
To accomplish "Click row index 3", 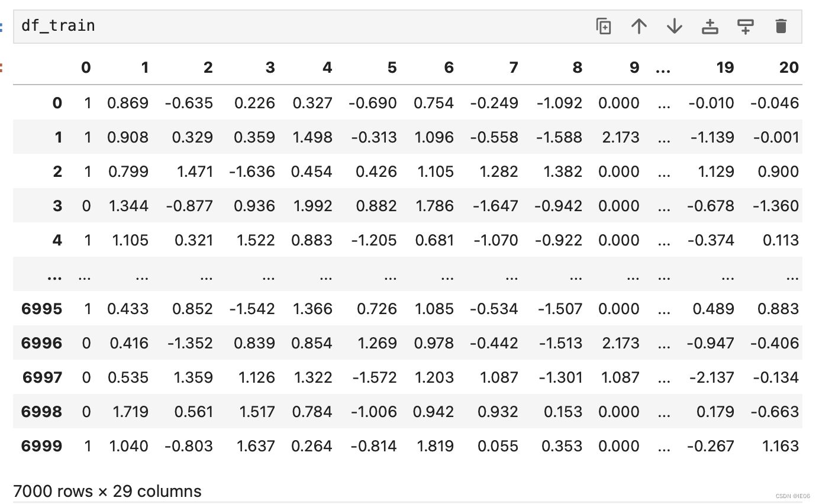I will pyautogui.click(x=57, y=206).
